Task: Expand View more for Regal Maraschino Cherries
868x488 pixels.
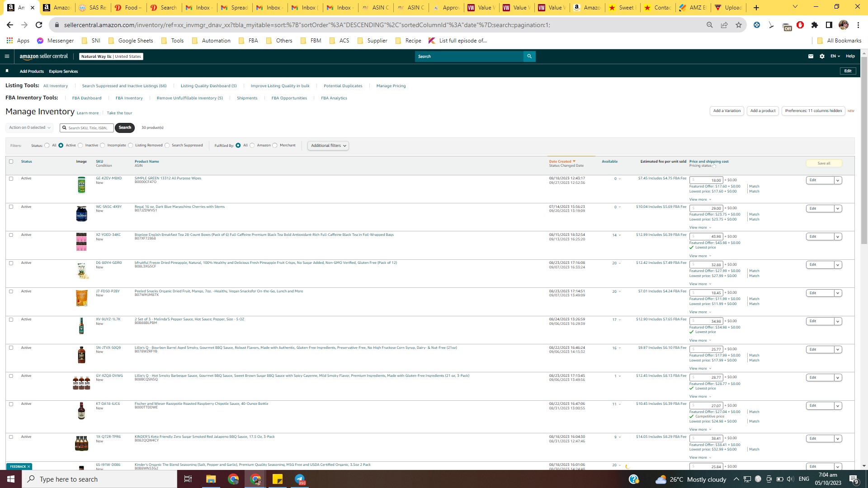Action: click(700, 227)
